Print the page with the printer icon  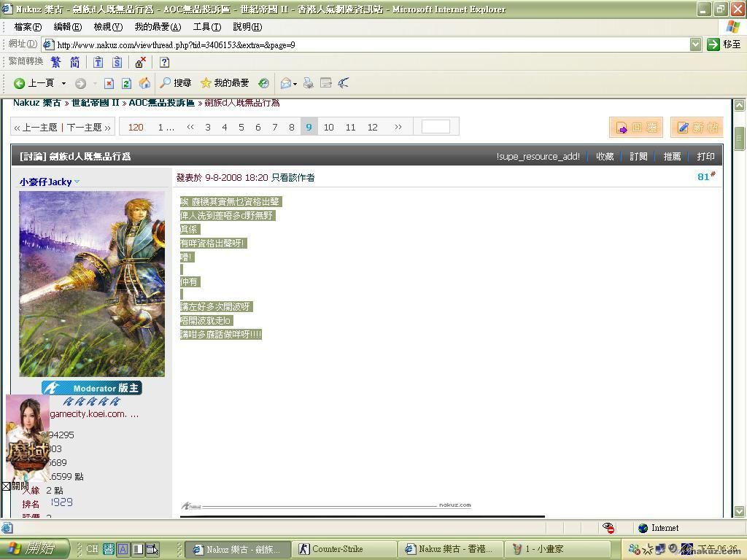(309, 83)
